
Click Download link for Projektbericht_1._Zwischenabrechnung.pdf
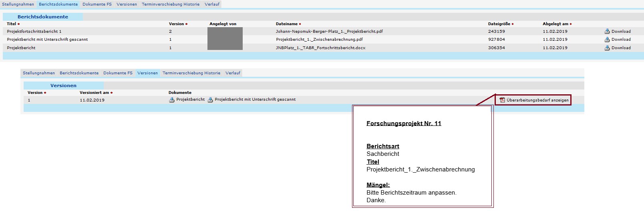(621, 39)
